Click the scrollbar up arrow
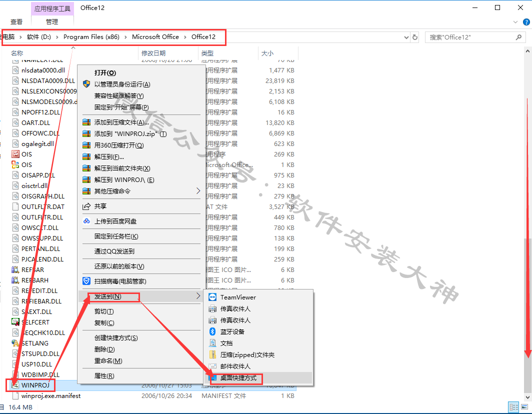 tap(527, 51)
